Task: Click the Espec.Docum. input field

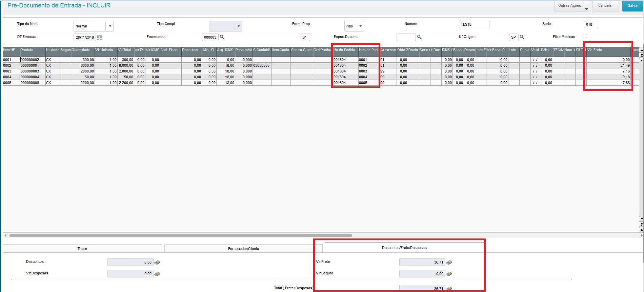Action: click(x=406, y=37)
